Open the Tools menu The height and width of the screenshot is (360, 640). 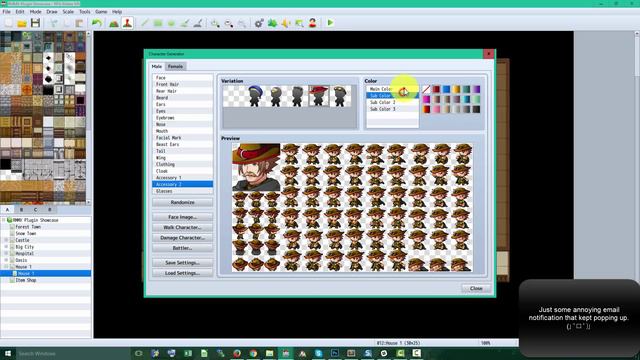pyautogui.click(x=84, y=12)
